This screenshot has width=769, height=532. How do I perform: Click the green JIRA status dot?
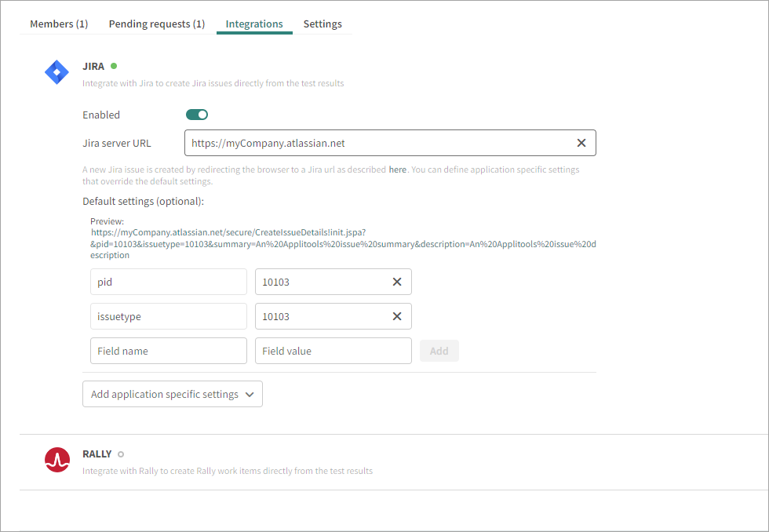coord(114,66)
